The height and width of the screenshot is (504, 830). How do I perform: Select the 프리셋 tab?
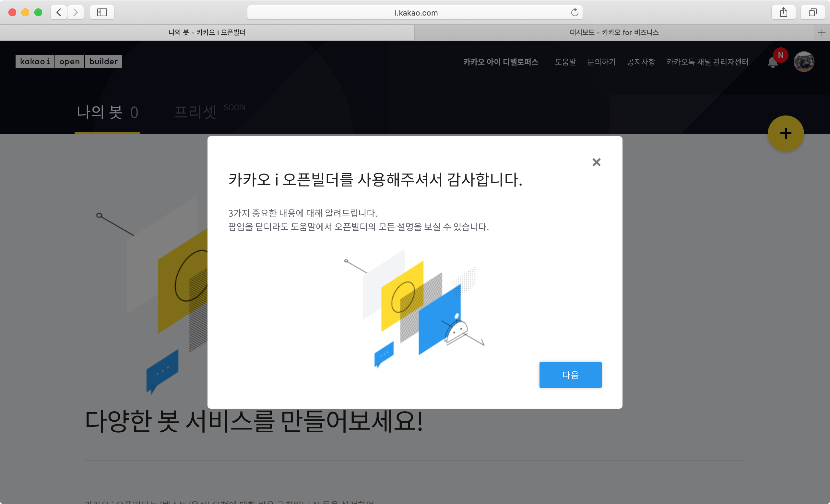pos(195,113)
